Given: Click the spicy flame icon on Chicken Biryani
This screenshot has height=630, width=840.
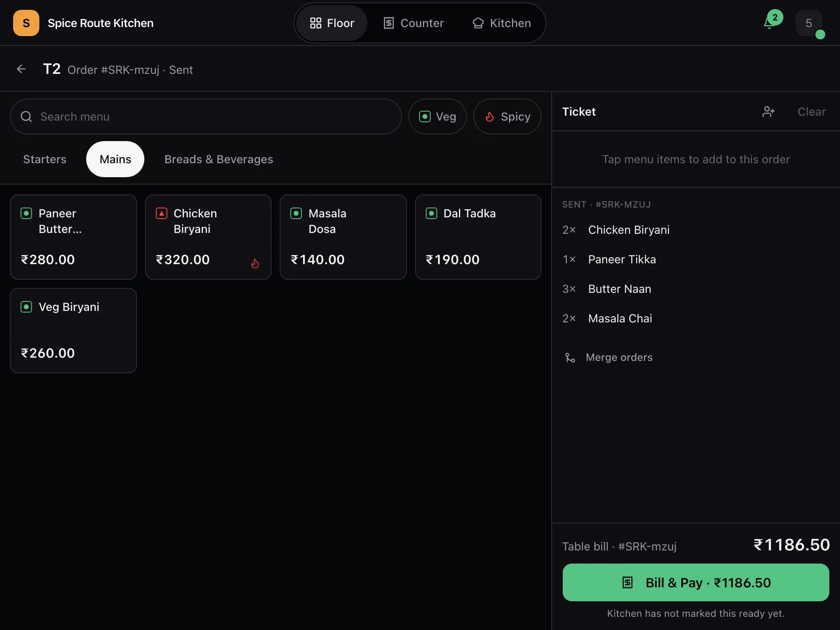Looking at the screenshot, I should click(255, 263).
